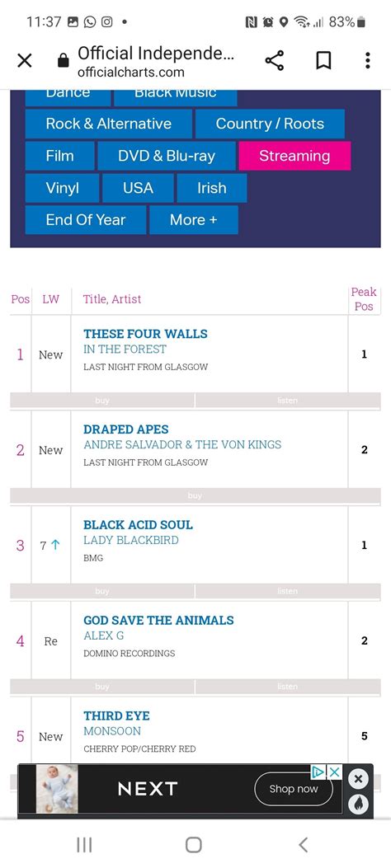Go back using Android back arrow
The width and height of the screenshot is (391, 868).
click(x=303, y=844)
